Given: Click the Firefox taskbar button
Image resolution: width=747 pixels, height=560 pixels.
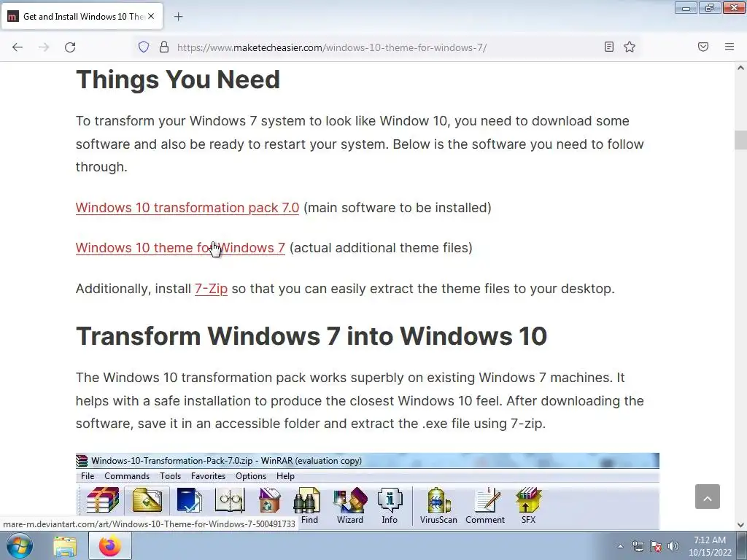Looking at the screenshot, I should (110, 545).
